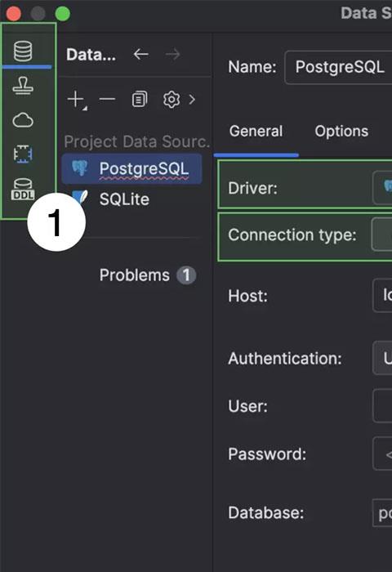This screenshot has width=392, height=572.
Task: Expand more toolbar actions chevron
Action: [192, 99]
